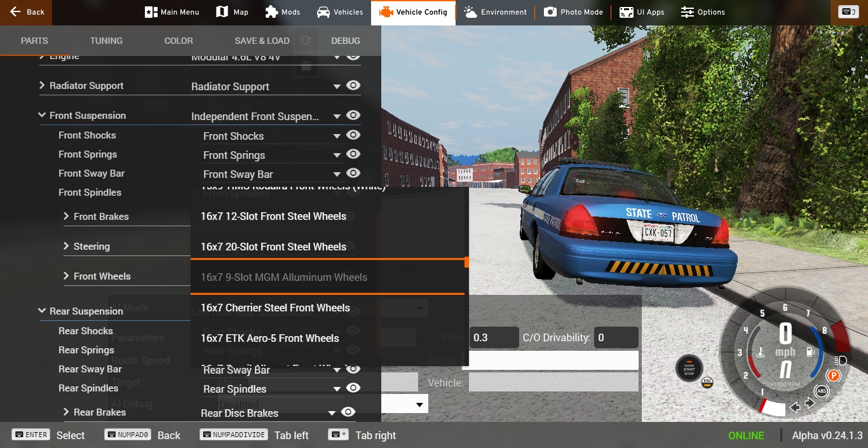Open the Front Shocks dropdown
The height and width of the screenshot is (448, 868).
coord(273,136)
